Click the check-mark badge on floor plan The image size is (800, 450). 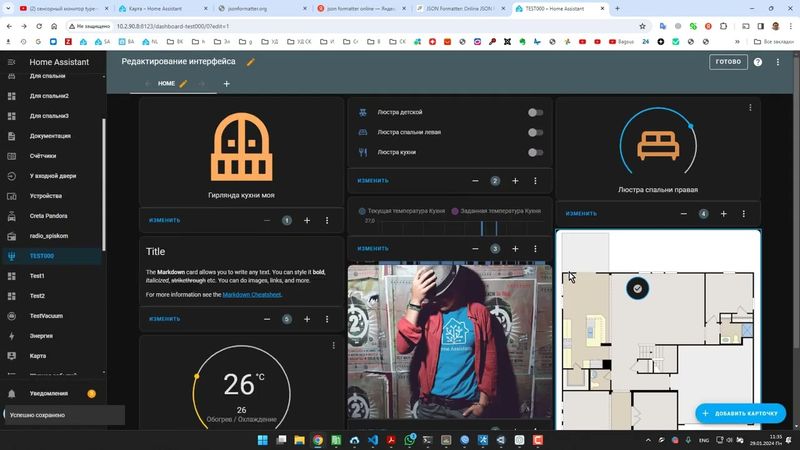click(637, 288)
